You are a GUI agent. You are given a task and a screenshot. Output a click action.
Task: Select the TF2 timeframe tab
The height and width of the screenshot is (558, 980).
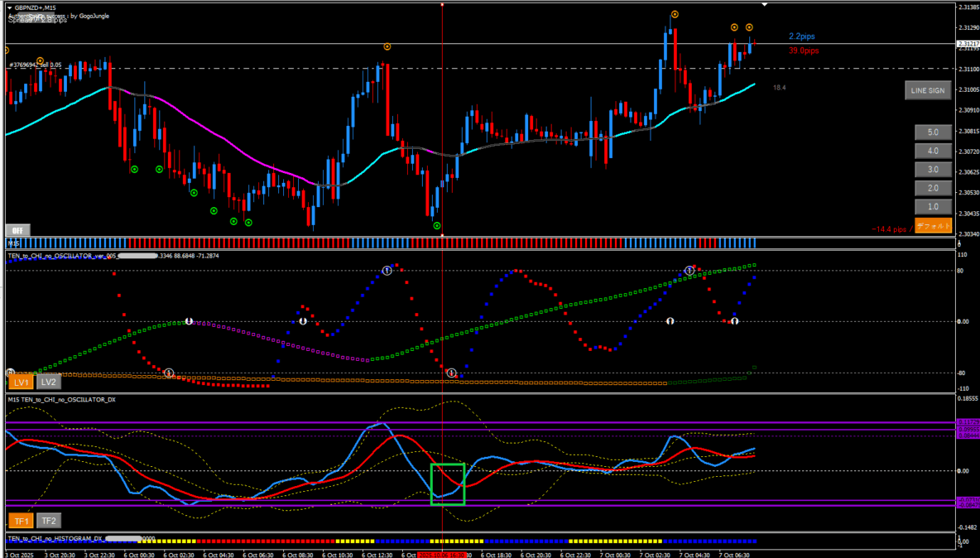(x=49, y=521)
